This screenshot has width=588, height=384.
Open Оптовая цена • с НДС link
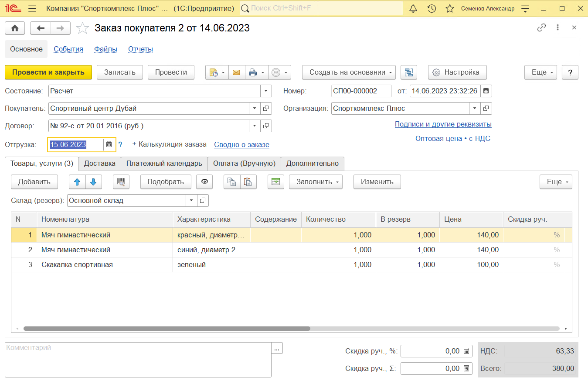click(x=453, y=138)
